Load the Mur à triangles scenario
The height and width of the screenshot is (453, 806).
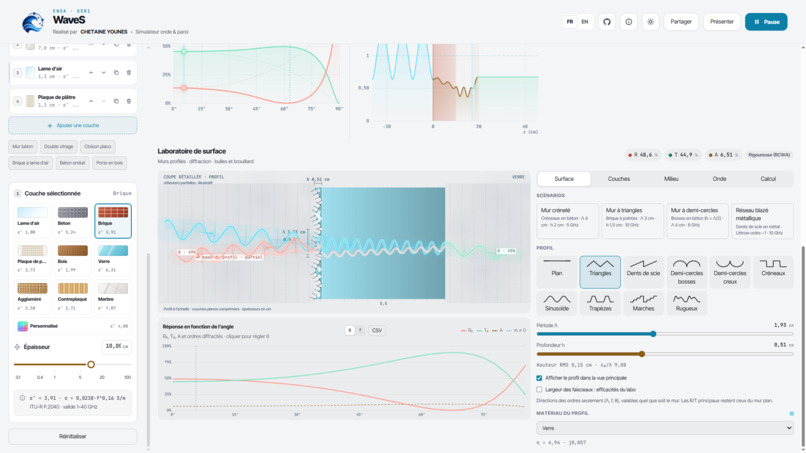(x=632, y=221)
